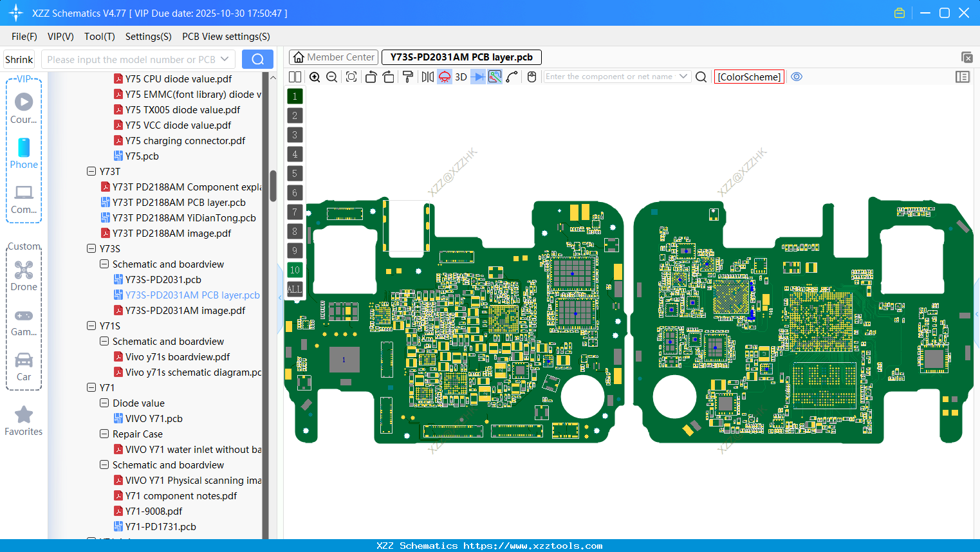This screenshot has height=552, width=980.
Task: Open the paint roller board color tool
Action: tap(408, 77)
